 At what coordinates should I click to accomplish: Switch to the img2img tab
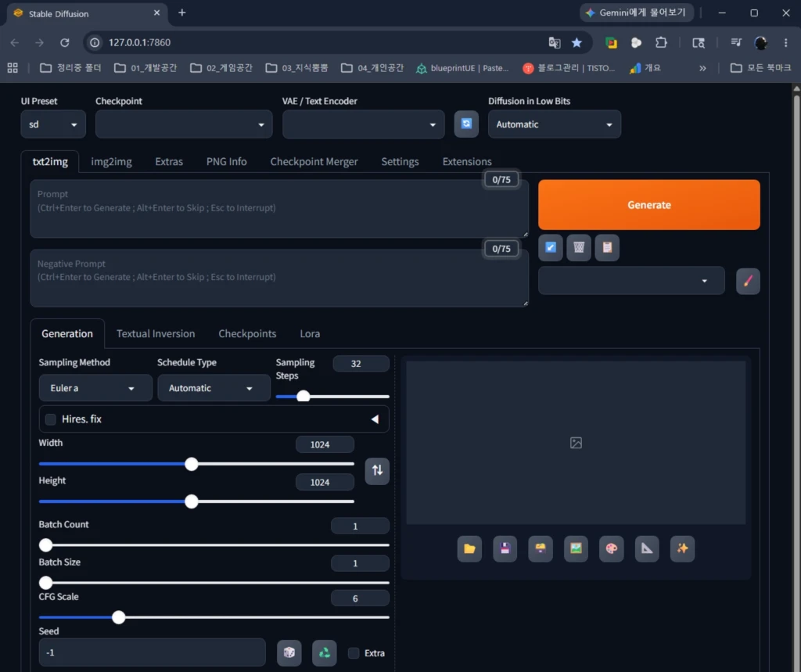coord(111,161)
